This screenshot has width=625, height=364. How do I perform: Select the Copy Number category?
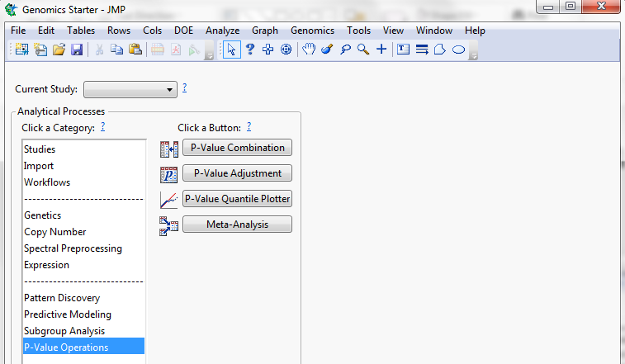[83, 232]
